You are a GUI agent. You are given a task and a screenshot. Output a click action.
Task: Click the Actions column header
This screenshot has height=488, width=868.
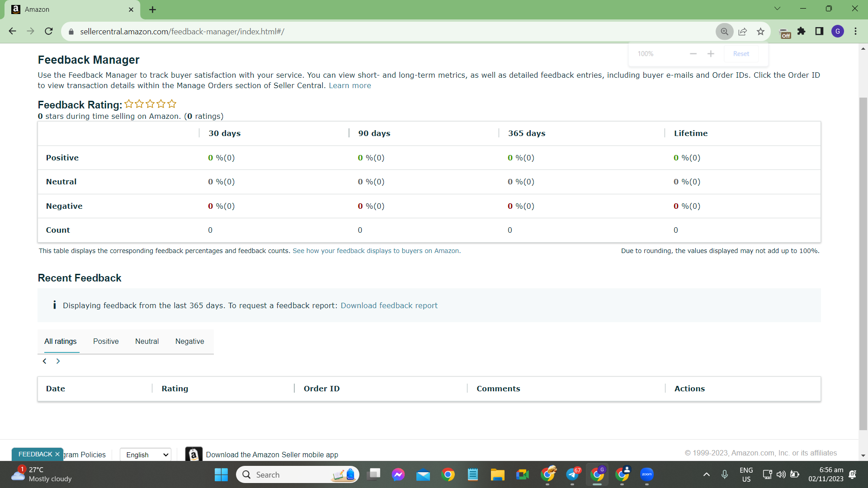pyautogui.click(x=689, y=389)
